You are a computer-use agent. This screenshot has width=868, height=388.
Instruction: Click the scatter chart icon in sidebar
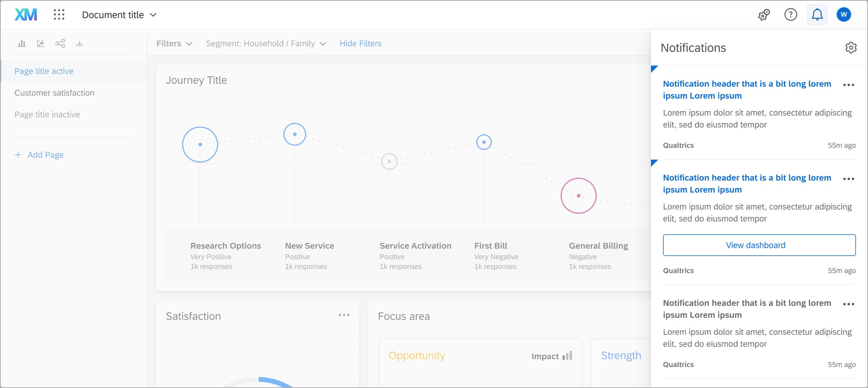pyautogui.click(x=41, y=43)
